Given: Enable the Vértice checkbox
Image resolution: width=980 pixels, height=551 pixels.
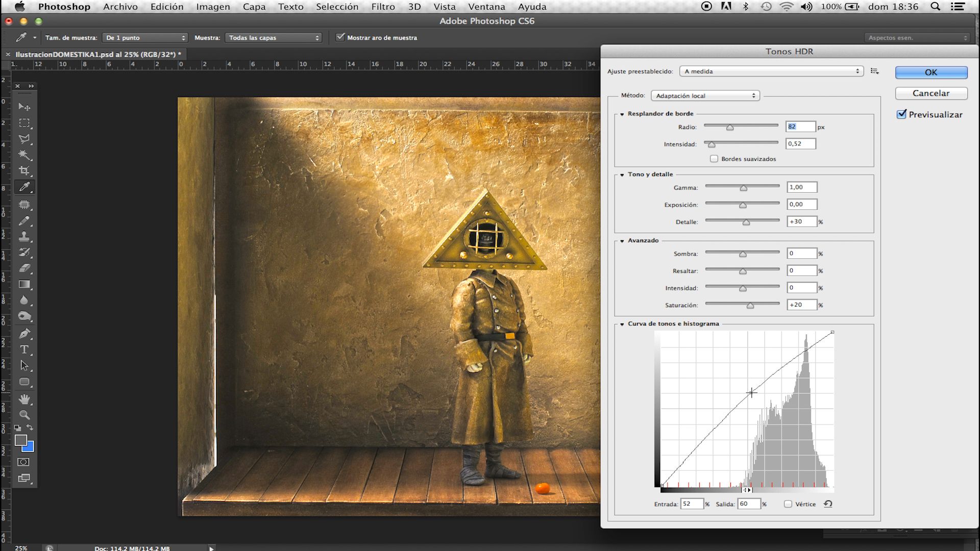Looking at the screenshot, I should coord(788,504).
